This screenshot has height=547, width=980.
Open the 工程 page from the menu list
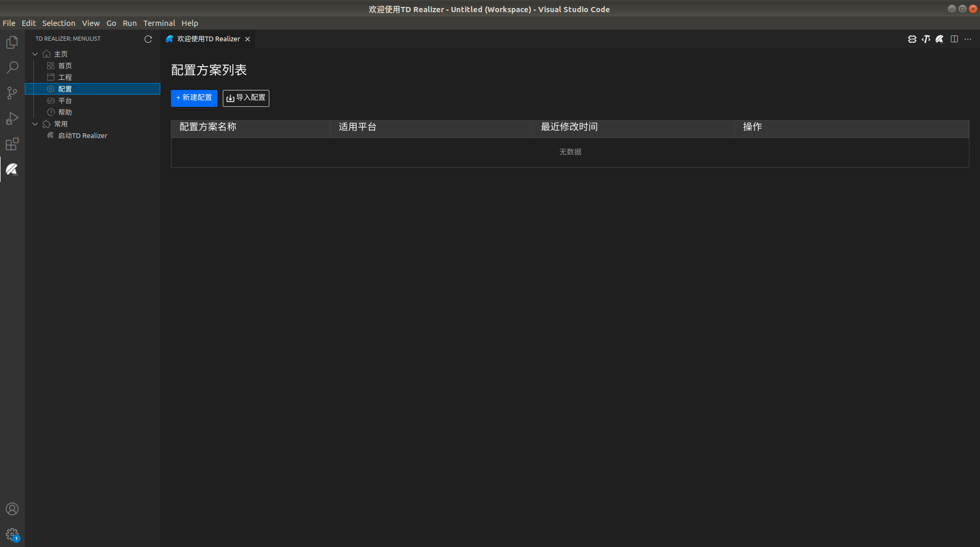tap(65, 77)
